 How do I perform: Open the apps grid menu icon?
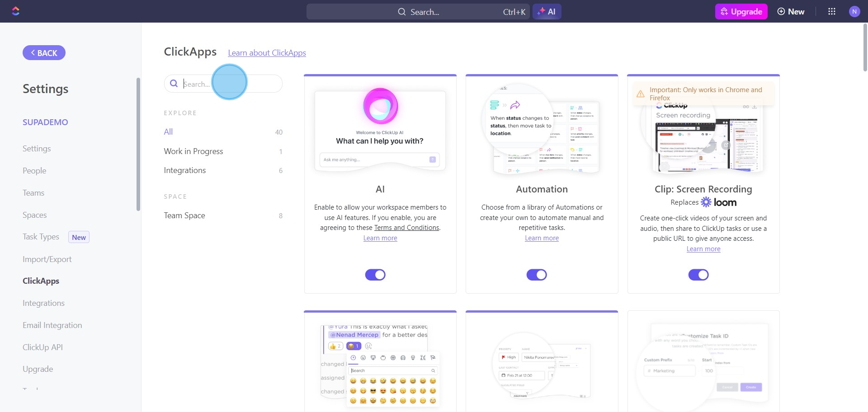point(831,12)
